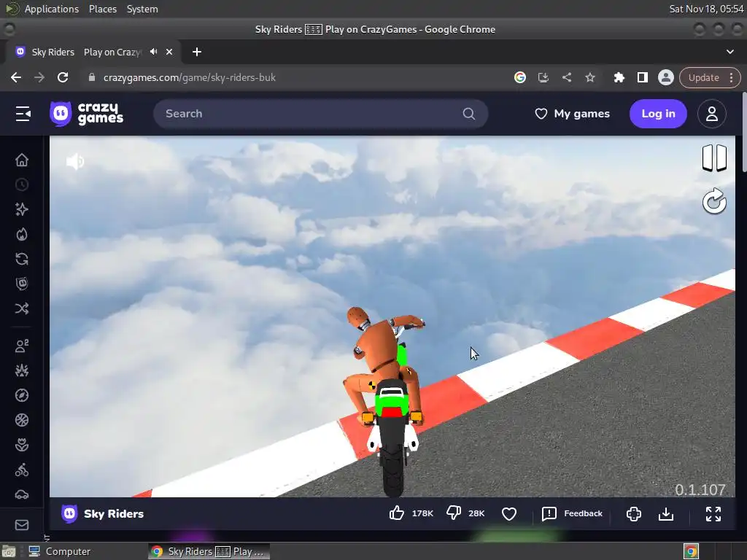The image size is (747, 560).
Task: Click the clock date in top panel
Action: [706, 9]
